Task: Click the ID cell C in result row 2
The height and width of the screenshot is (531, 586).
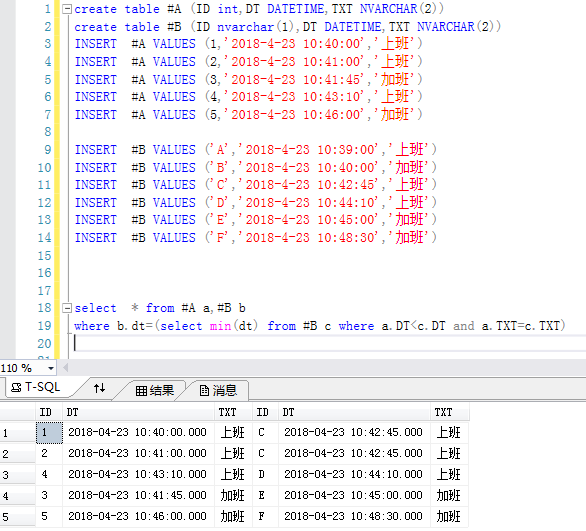Action: coord(266,454)
